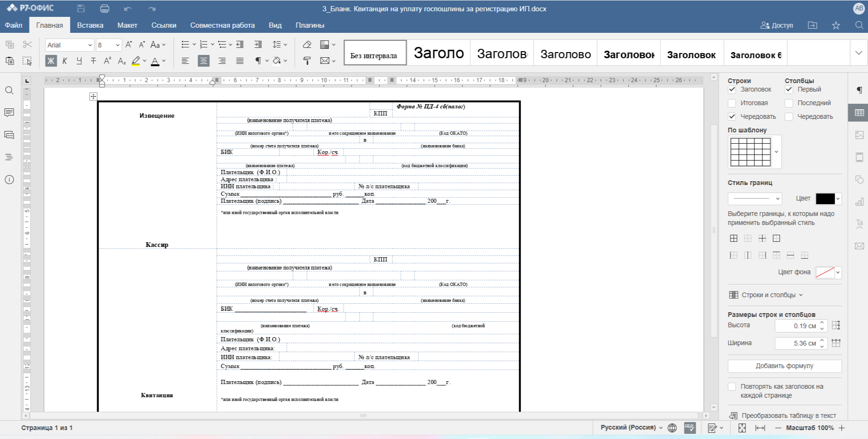Align text to the right

[222, 61]
